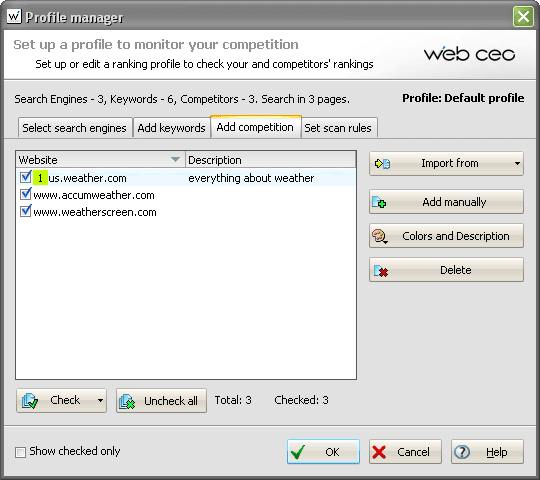Click the Import from arrow-document icon
Image resolution: width=540 pixels, height=480 pixels.
pos(382,164)
